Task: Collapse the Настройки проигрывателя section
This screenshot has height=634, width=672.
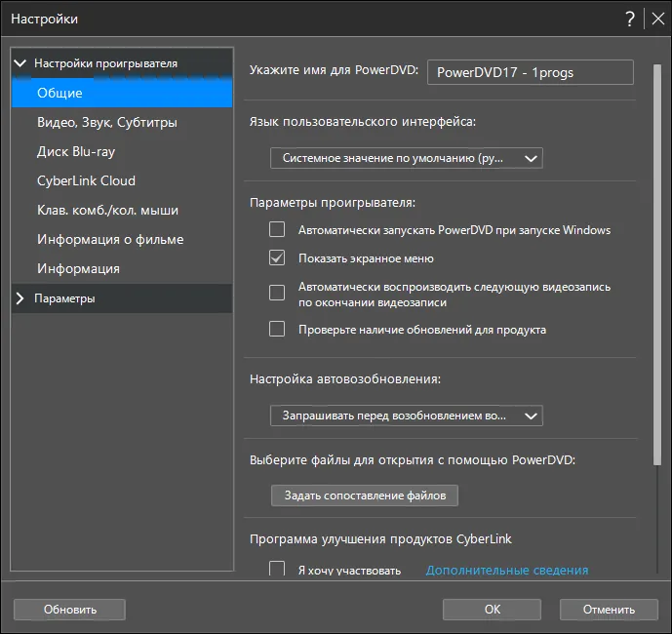Action: [20, 63]
